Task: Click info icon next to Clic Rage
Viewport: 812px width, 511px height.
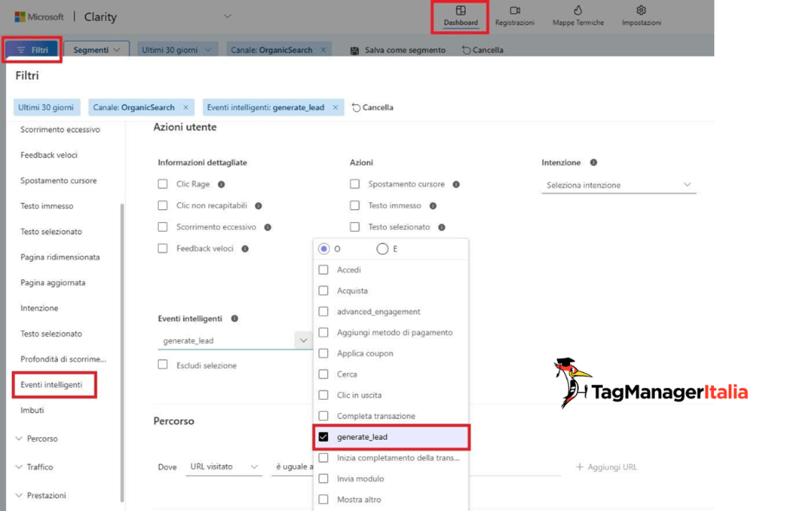Action: coord(221,185)
